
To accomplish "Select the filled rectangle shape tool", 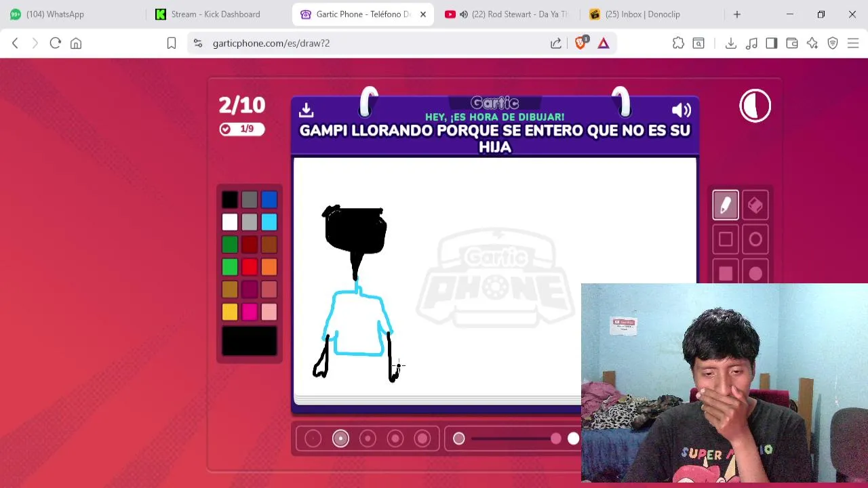I will pyautogui.click(x=725, y=272).
